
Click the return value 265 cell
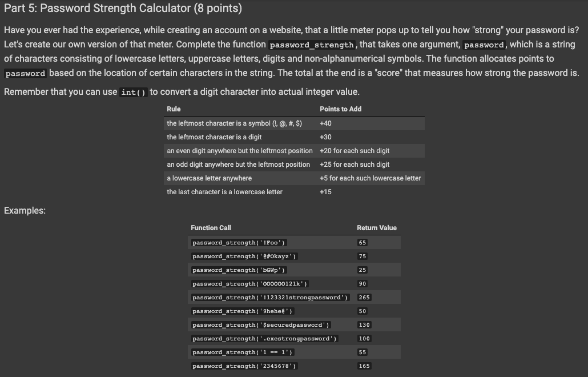tap(364, 297)
